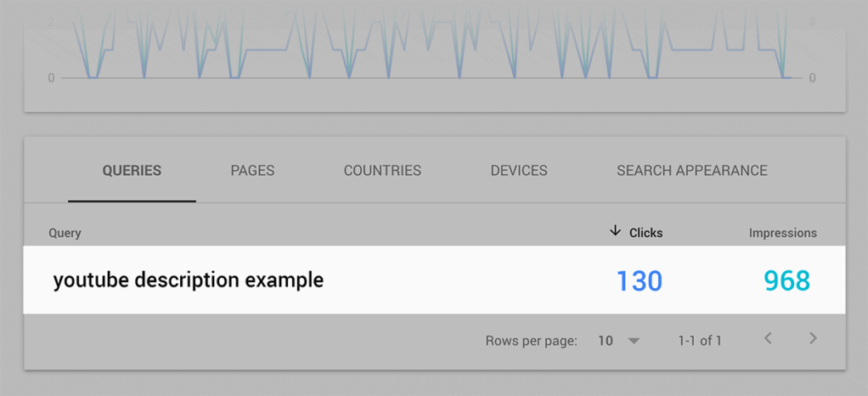Click the Query column header

65,233
